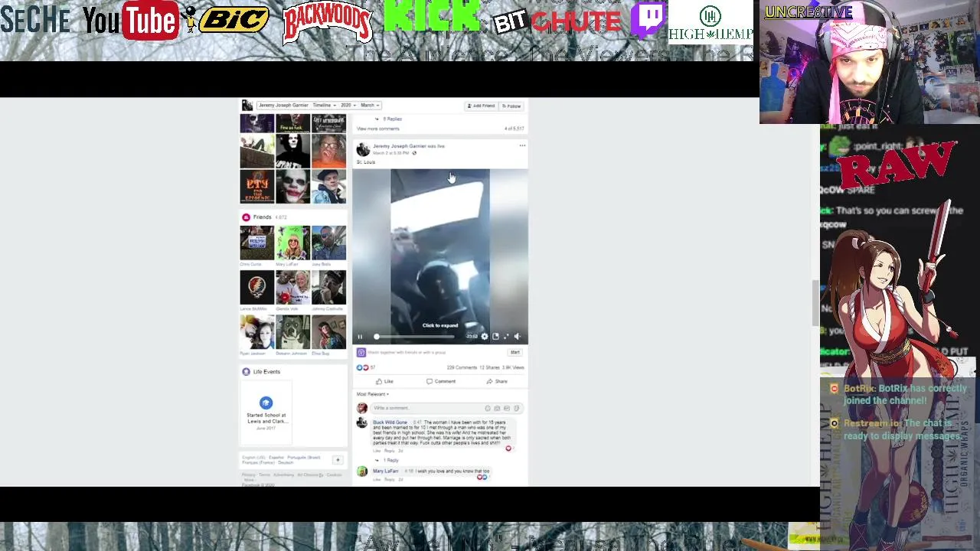Image resolution: width=980 pixels, height=551 pixels.
Task: Expand the video to fullscreen
Action: point(506,337)
